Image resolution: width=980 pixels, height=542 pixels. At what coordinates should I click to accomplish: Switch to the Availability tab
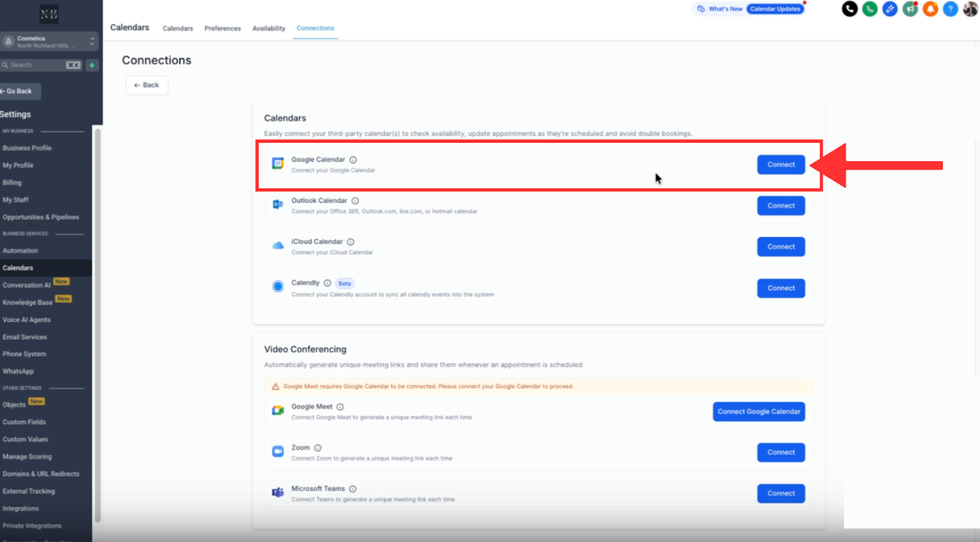[x=269, y=29]
